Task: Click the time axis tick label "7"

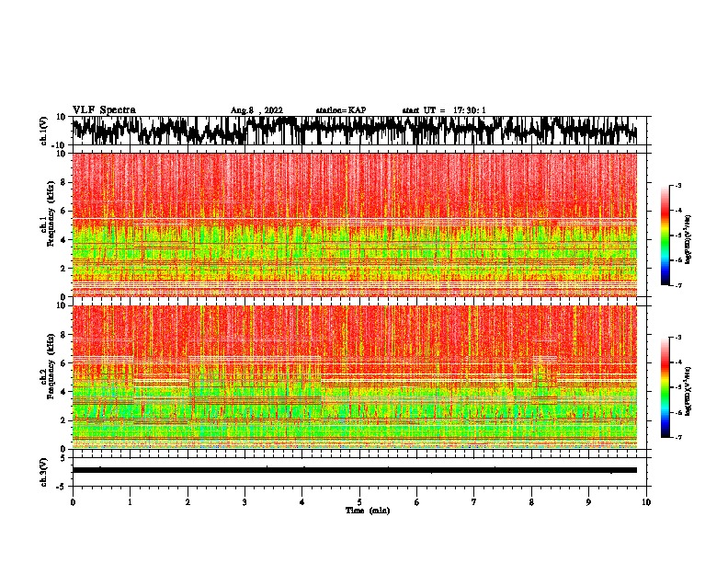Action: pyautogui.click(x=474, y=502)
